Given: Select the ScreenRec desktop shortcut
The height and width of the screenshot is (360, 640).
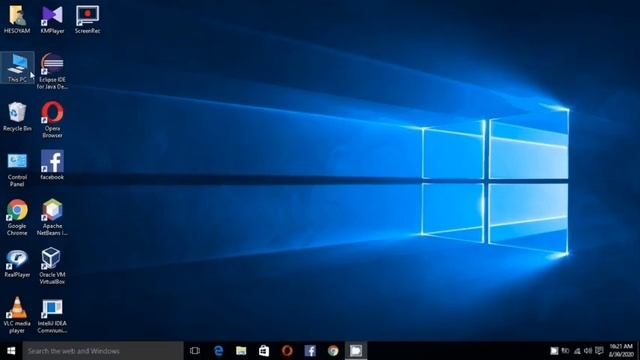Looking at the screenshot, I should pos(87,19).
